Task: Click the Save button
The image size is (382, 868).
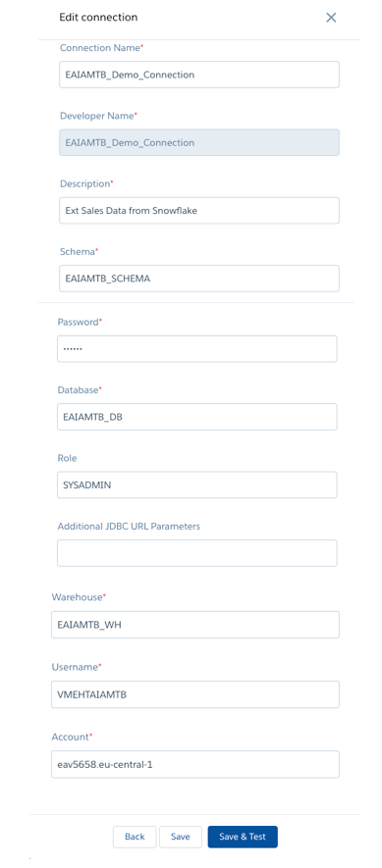Action: (180, 837)
